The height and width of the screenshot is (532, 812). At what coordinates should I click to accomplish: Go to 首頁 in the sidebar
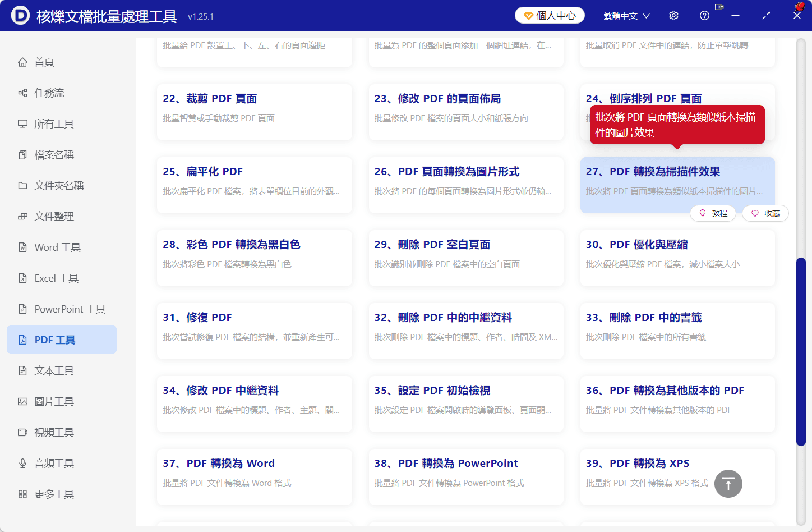62,62
